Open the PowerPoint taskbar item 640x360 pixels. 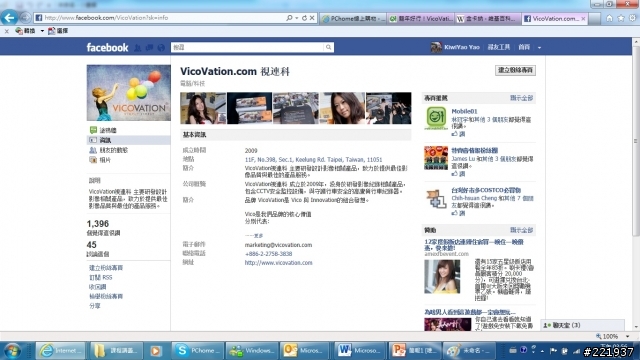click(x=414, y=351)
